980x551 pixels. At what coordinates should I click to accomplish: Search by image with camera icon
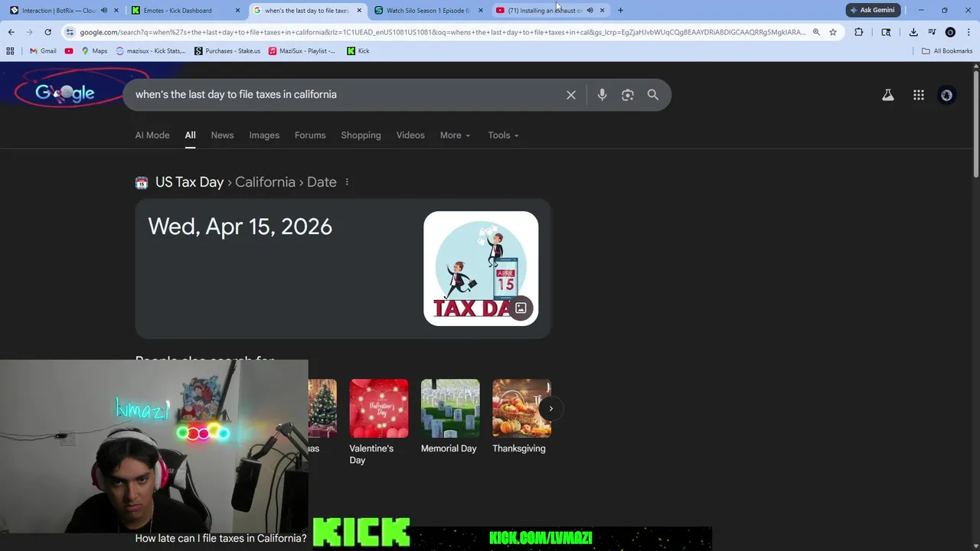pyautogui.click(x=628, y=95)
